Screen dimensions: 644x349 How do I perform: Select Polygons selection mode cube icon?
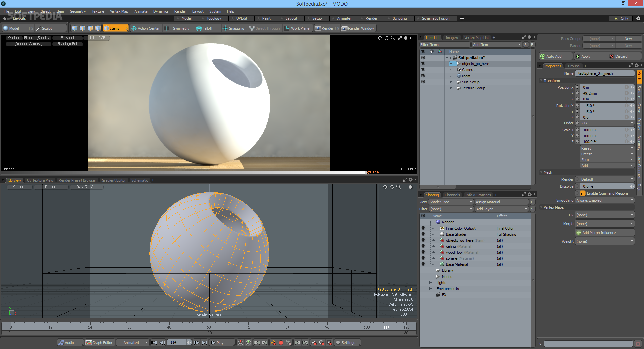coord(90,28)
